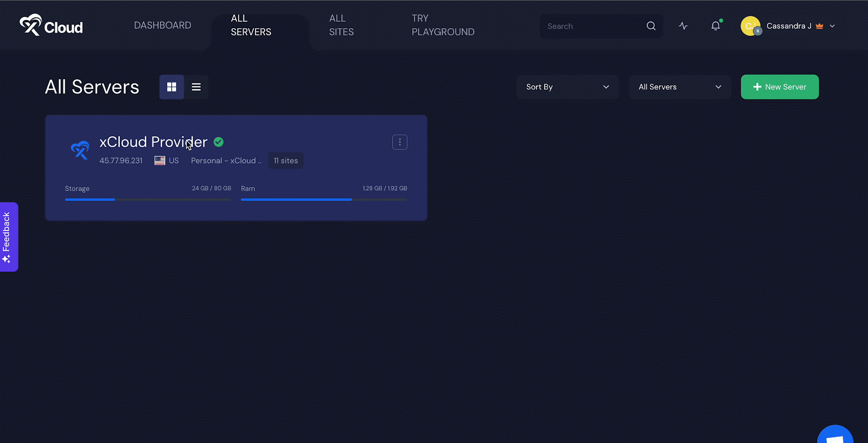Open the All Servers filter dropdown

[679, 87]
